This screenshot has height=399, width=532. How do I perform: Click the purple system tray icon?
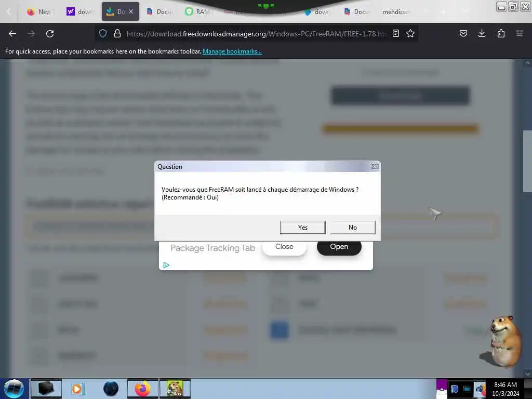[x=442, y=389]
